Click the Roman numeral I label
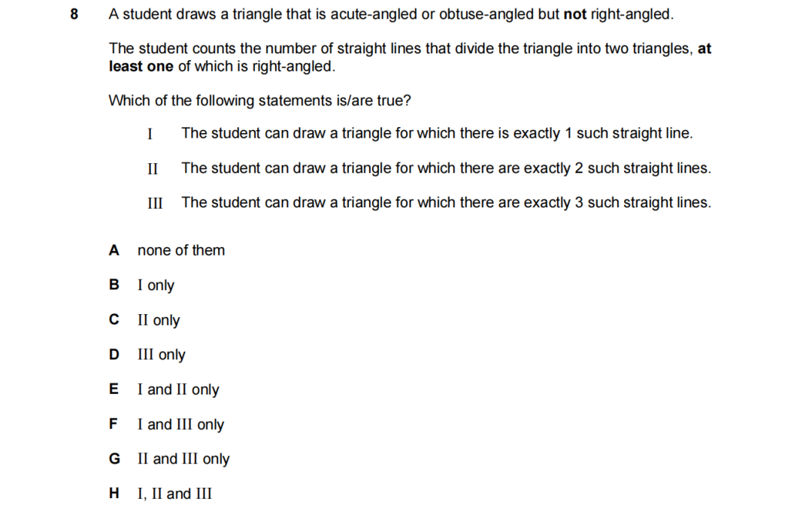The image size is (812, 508). point(150,134)
